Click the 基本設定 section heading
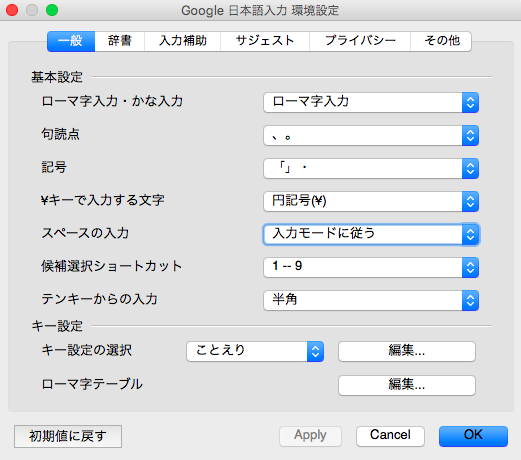 tap(57, 77)
